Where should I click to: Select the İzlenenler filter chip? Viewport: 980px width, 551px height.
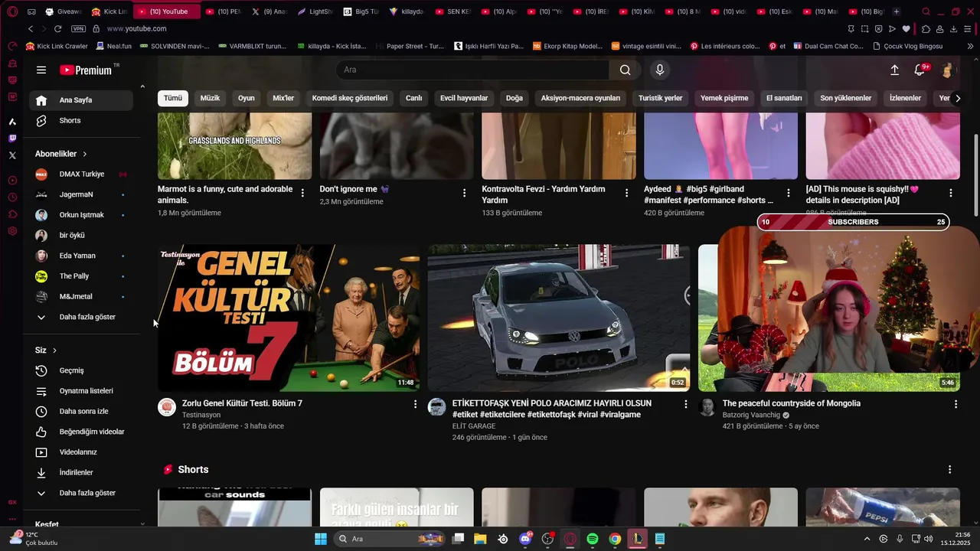coord(905,98)
